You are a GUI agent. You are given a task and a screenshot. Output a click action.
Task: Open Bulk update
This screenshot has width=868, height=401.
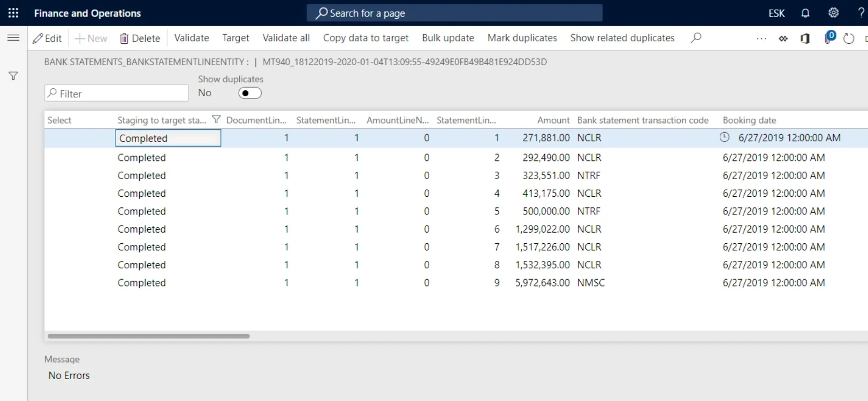(x=448, y=38)
